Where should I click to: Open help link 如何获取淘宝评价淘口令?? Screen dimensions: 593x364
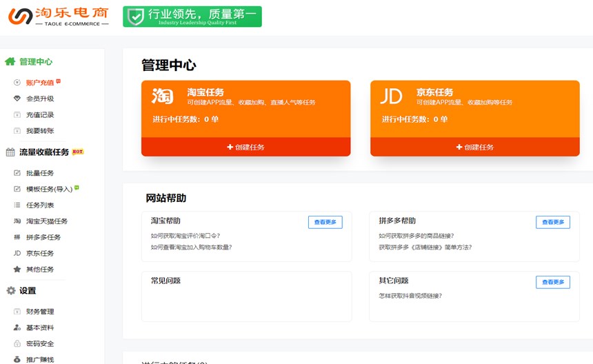click(x=185, y=236)
